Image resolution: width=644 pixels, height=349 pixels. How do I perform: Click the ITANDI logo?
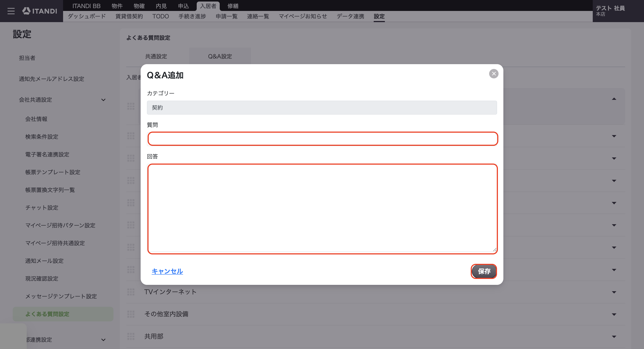pyautogui.click(x=39, y=11)
